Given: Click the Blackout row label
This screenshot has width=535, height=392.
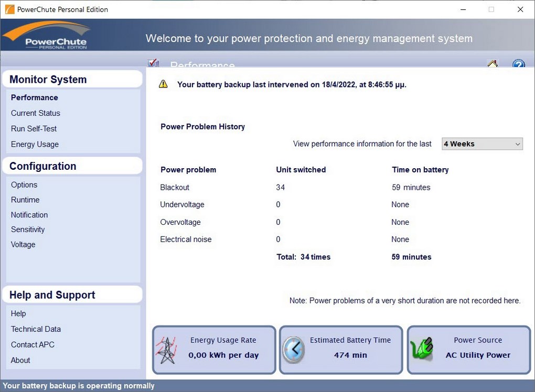Looking at the screenshot, I should tap(175, 188).
